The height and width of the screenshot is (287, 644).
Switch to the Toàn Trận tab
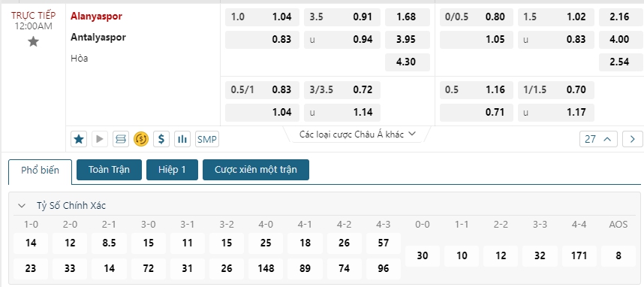point(109,170)
